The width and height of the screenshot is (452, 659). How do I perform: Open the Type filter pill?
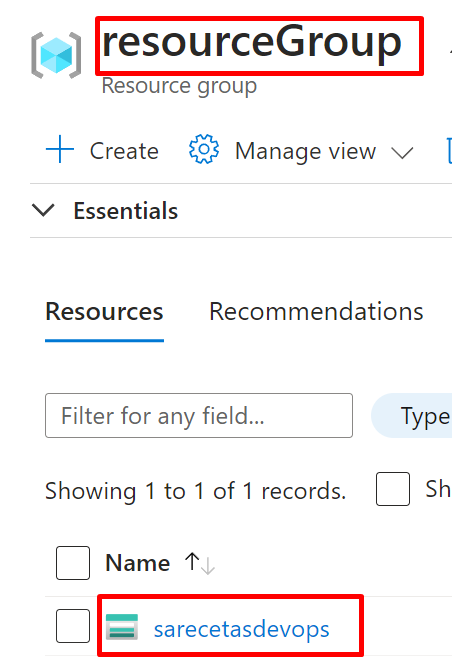tap(412, 416)
